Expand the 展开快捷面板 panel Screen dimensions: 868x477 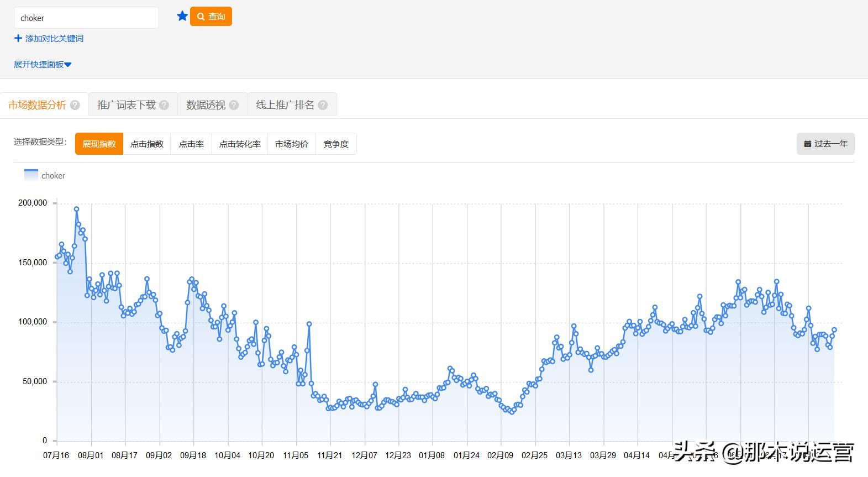[x=43, y=65]
